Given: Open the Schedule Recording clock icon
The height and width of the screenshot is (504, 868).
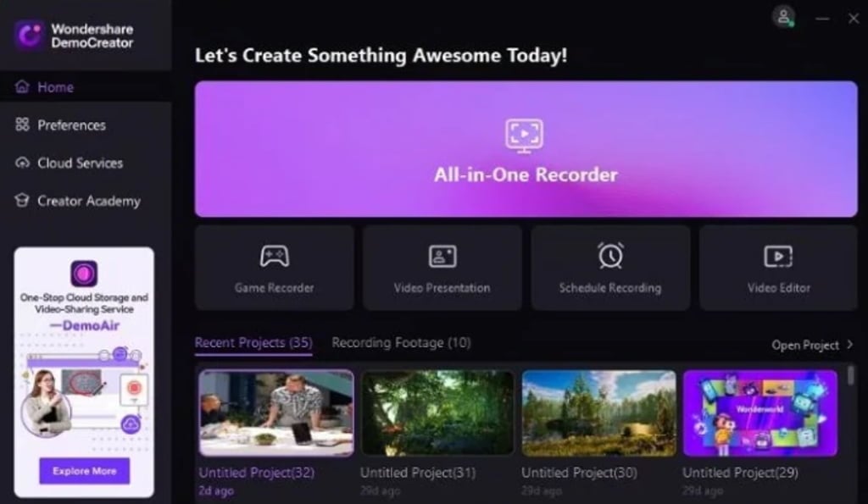Looking at the screenshot, I should point(609,255).
